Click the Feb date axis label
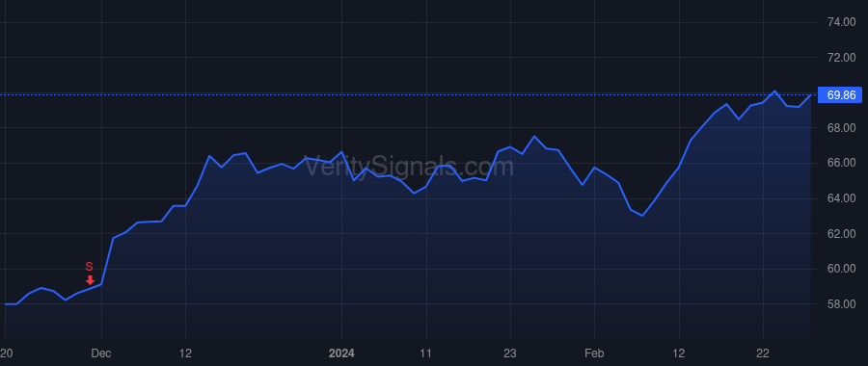This screenshot has height=366, width=868. pyautogui.click(x=594, y=353)
